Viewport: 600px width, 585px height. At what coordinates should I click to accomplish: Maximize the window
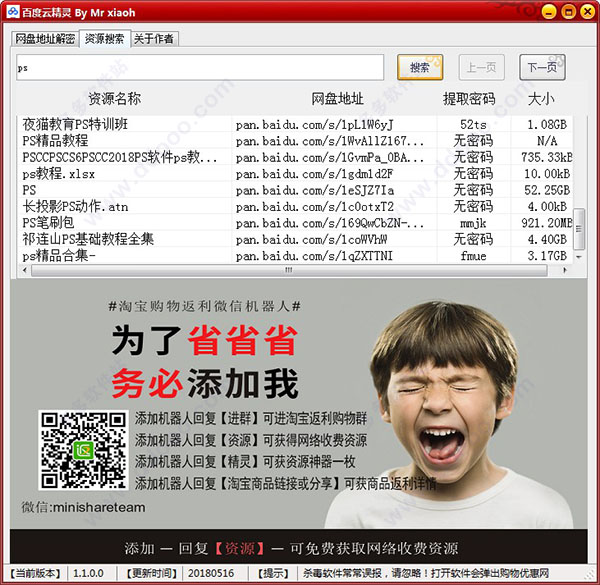tap(568, 12)
